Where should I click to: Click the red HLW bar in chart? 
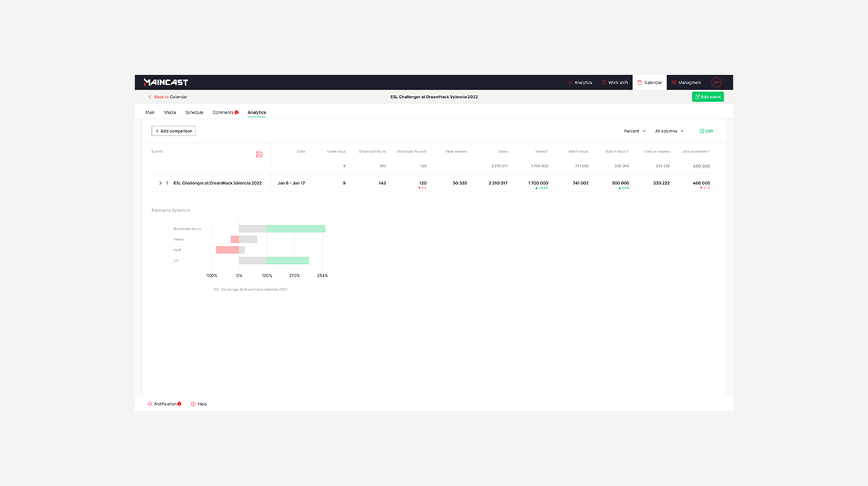(227, 250)
